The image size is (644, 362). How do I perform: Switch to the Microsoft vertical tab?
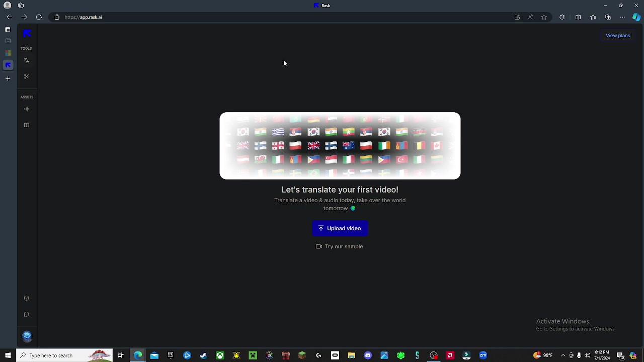[x=8, y=53]
